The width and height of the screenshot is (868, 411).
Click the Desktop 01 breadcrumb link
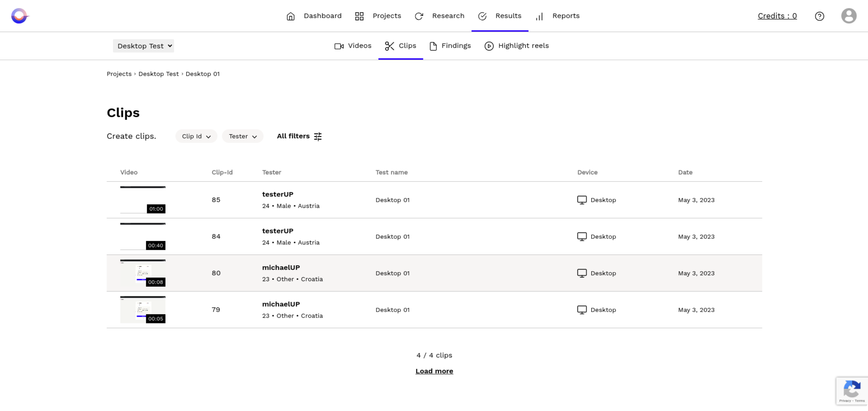(202, 73)
